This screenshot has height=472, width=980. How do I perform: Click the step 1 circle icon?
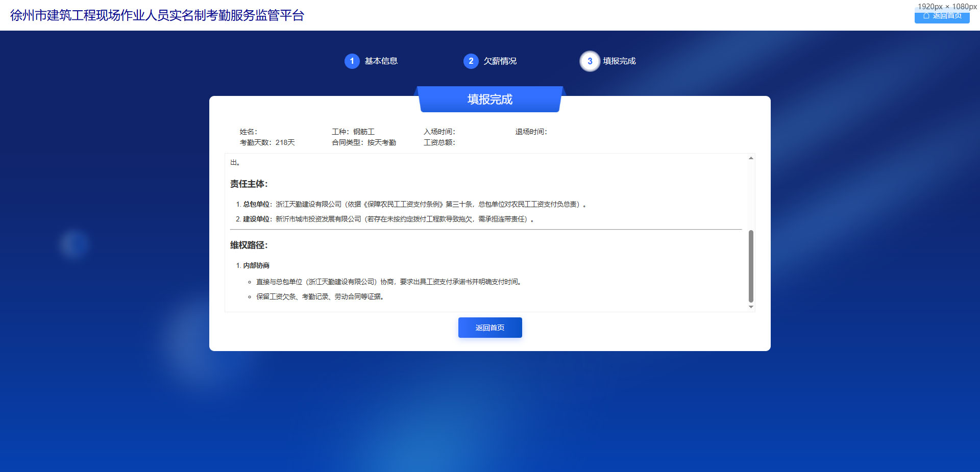[352, 61]
